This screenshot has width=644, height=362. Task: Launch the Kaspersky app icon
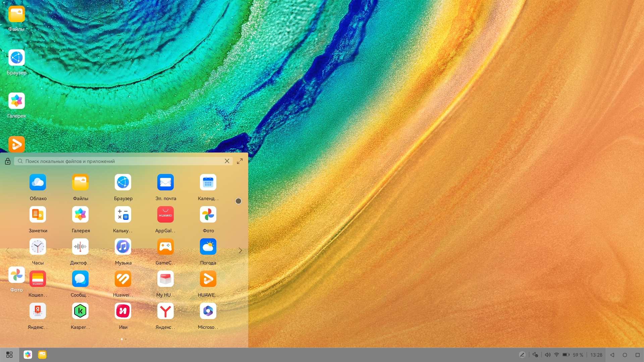point(80,311)
